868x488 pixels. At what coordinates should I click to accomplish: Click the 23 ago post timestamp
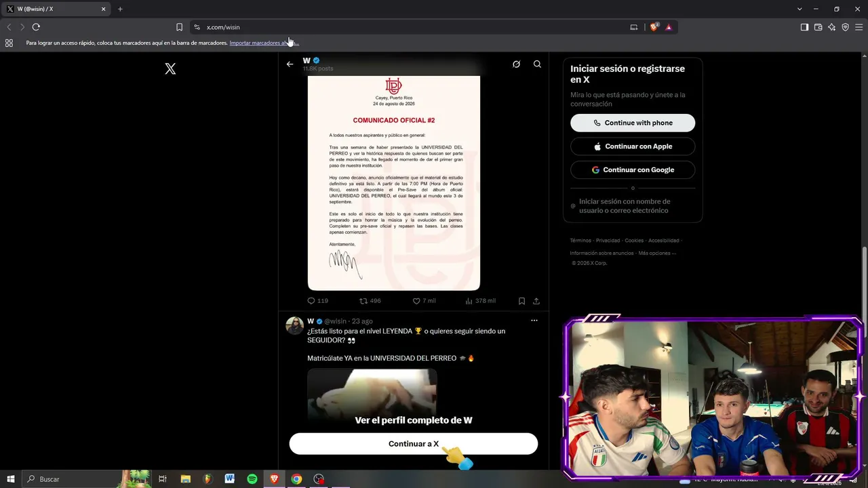coord(362,321)
